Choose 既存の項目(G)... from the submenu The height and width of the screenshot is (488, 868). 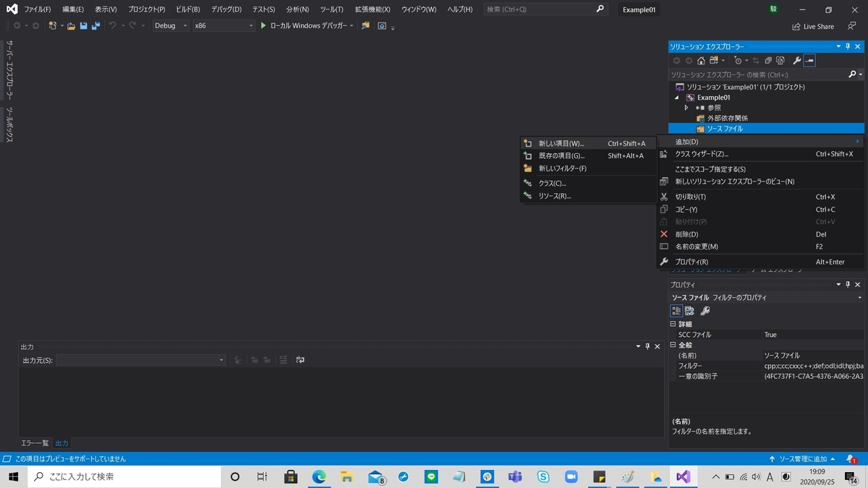click(588, 155)
